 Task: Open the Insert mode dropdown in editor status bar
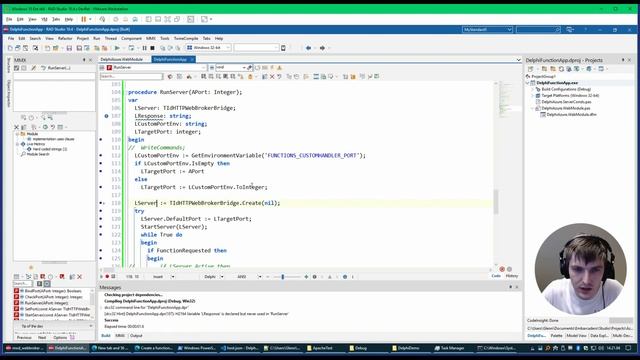coord(173,277)
